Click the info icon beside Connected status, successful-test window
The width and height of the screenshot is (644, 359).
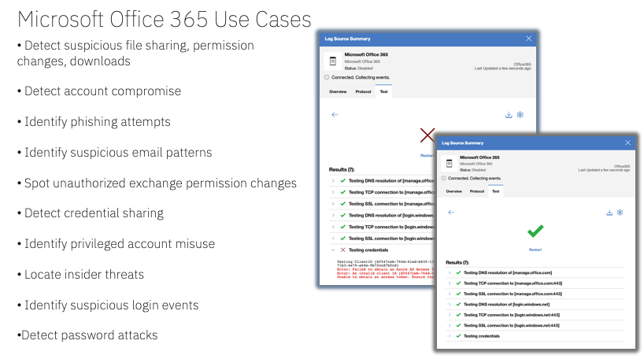click(443, 178)
